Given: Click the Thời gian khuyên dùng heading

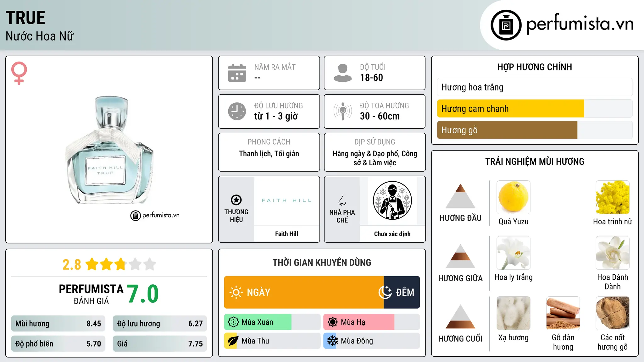Looking at the screenshot, I should coord(322,263).
